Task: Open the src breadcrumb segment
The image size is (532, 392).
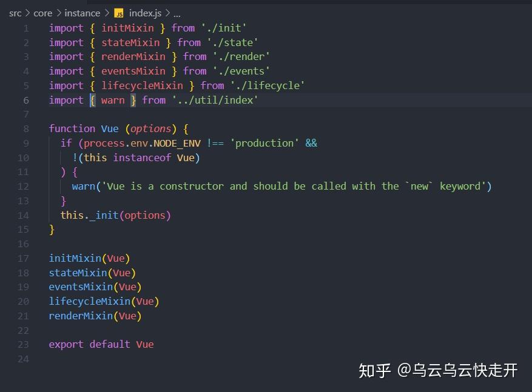Action: 15,13
